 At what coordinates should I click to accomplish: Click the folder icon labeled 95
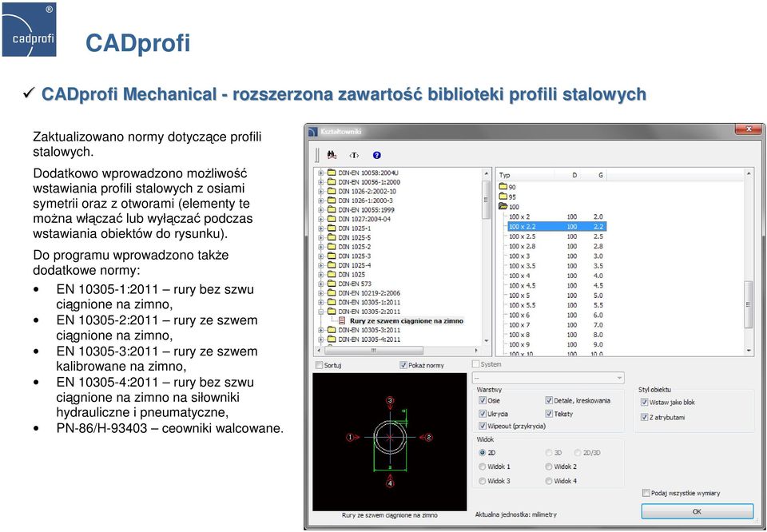[x=503, y=197]
